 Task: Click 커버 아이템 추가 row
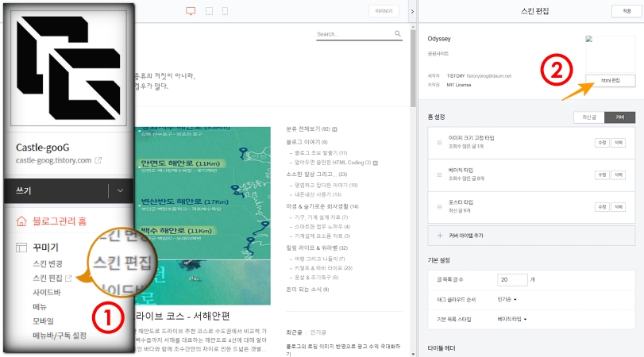coord(531,236)
